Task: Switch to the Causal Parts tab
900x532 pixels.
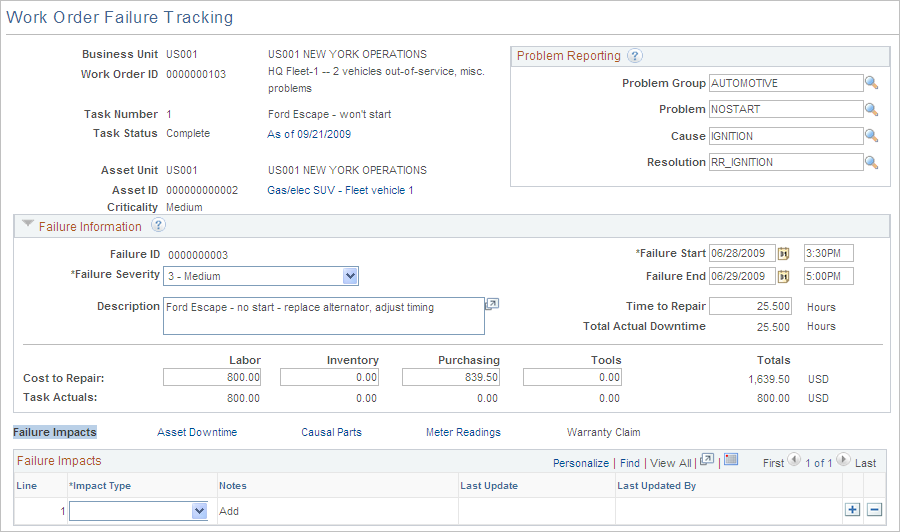Action: pos(331,432)
